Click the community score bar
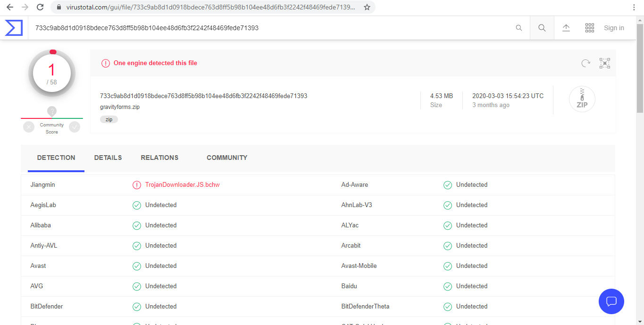This screenshot has width=644, height=325. tap(52, 118)
